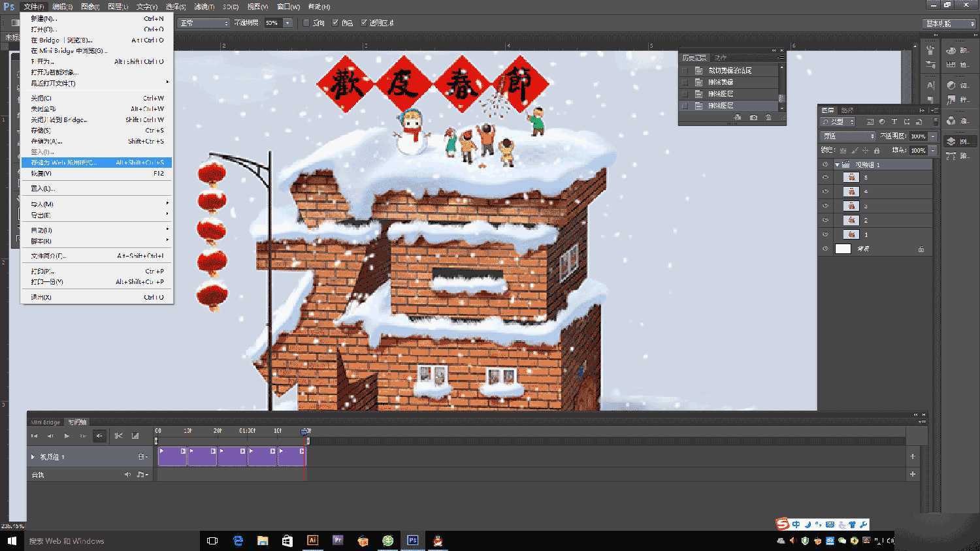Click the lock position icon in Layers panel
This screenshot has height=551, width=980.
click(864, 150)
